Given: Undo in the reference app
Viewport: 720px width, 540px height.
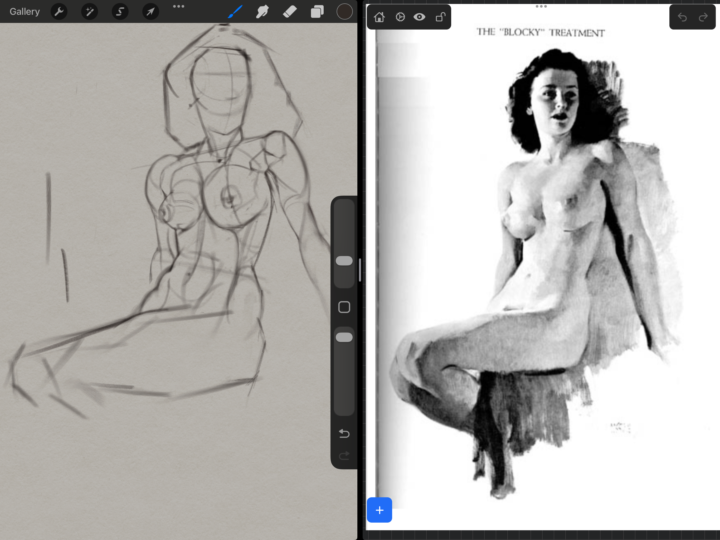Looking at the screenshot, I should point(682,17).
